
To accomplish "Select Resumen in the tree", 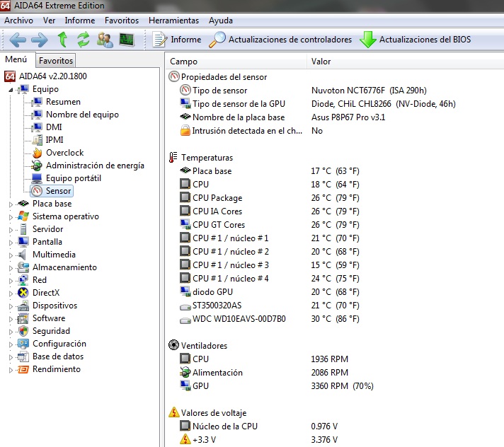I will pyautogui.click(x=63, y=102).
